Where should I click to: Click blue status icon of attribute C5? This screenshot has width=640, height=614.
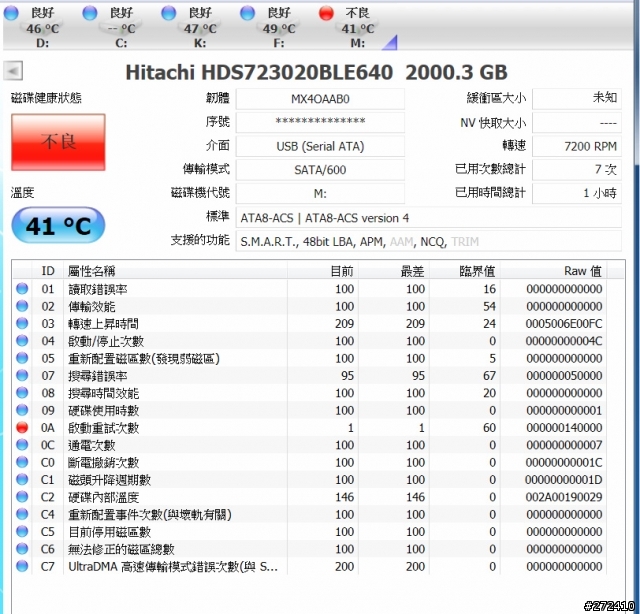pos(22,532)
